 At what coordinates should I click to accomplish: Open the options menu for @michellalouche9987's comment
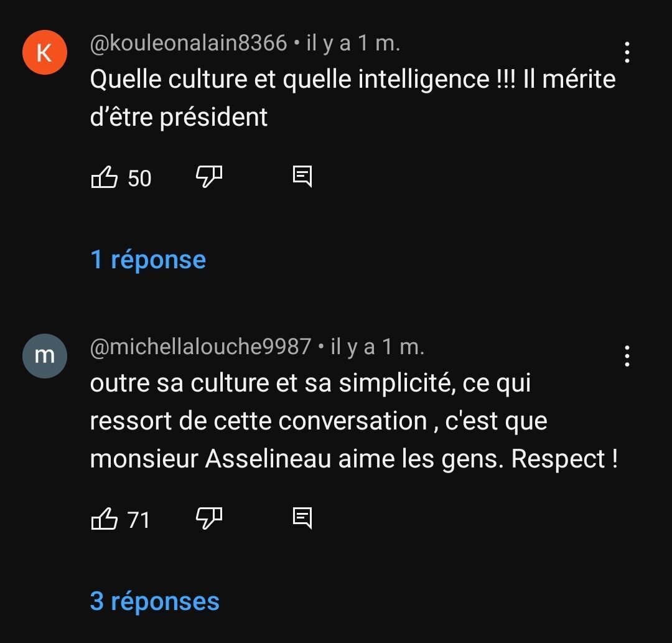pos(627,356)
